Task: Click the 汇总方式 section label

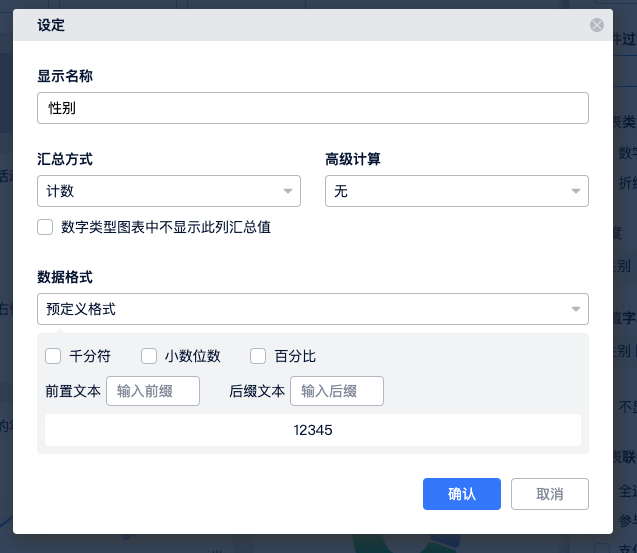Action: tap(65, 159)
